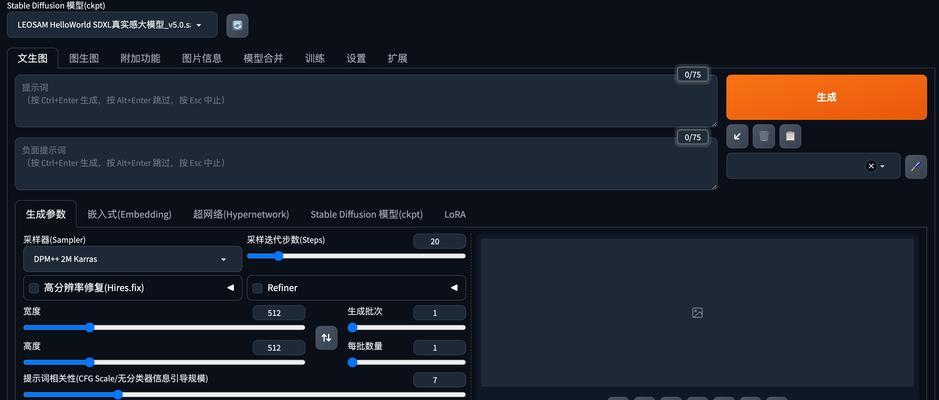Open the styles dropdown arrow
Image resolution: width=939 pixels, height=400 pixels.
point(882,166)
